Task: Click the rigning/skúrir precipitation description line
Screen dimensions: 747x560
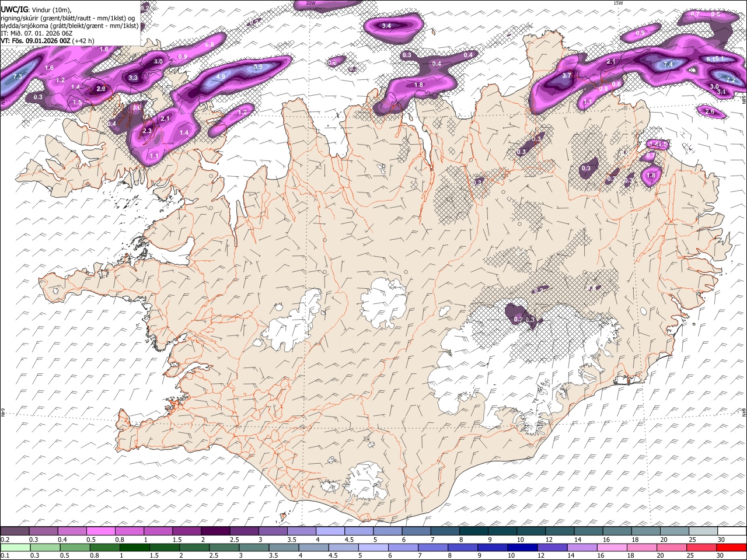Action: click(x=68, y=17)
